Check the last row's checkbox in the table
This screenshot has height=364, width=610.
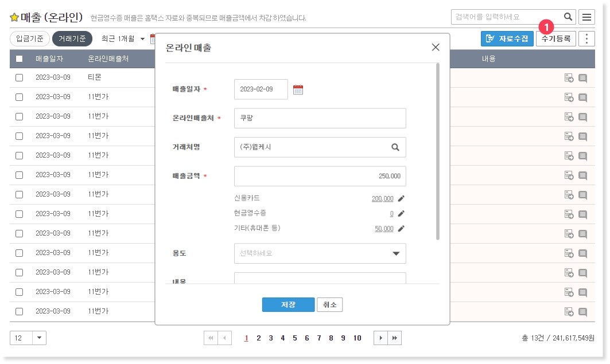(x=20, y=311)
